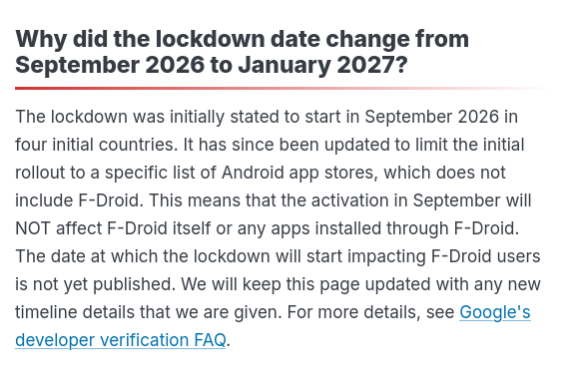571x392 pixels.
Task: Click the heading words "Why did the lockdown"
Action: [x=138, y=39]
